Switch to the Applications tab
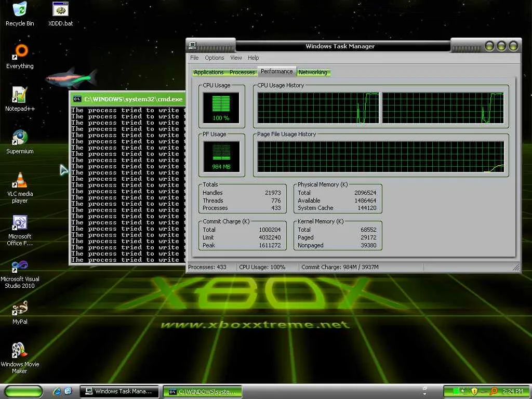Screen dimensions: 532x399 tap(208, 72)
